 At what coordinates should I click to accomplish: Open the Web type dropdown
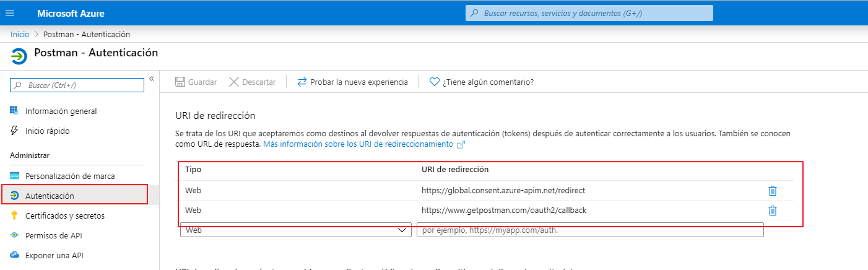(x=295, y=230)
